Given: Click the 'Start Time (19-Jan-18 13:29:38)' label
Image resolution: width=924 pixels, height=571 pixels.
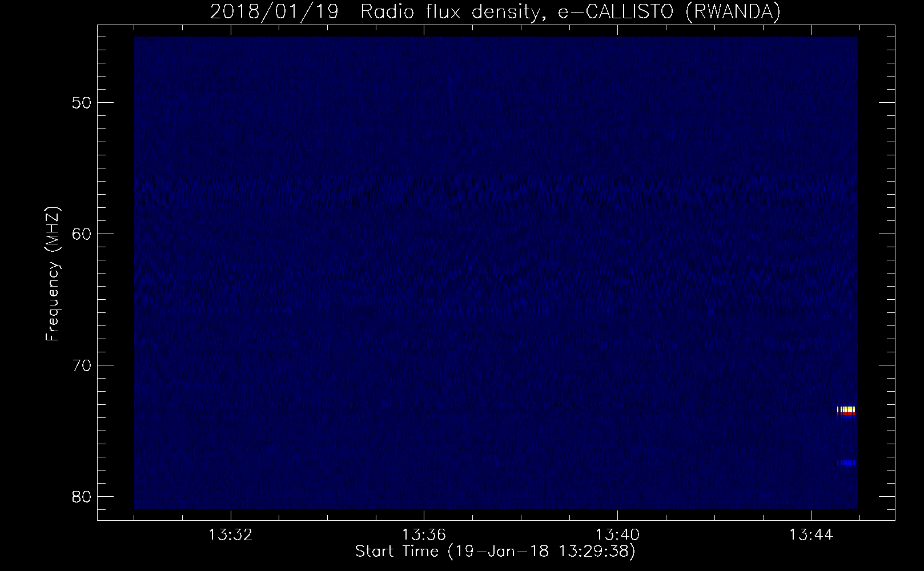Looking at the screenshot, I should click(x=495, y=552).
